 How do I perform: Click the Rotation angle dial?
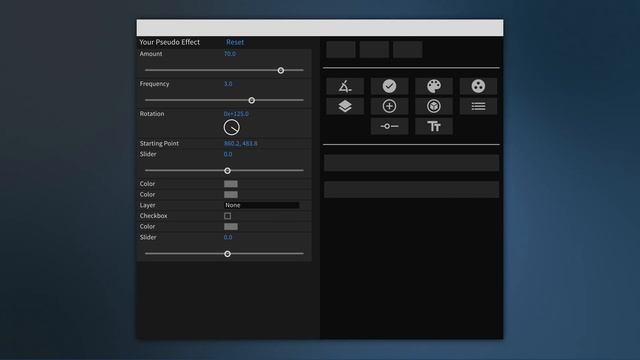point(231,127)
